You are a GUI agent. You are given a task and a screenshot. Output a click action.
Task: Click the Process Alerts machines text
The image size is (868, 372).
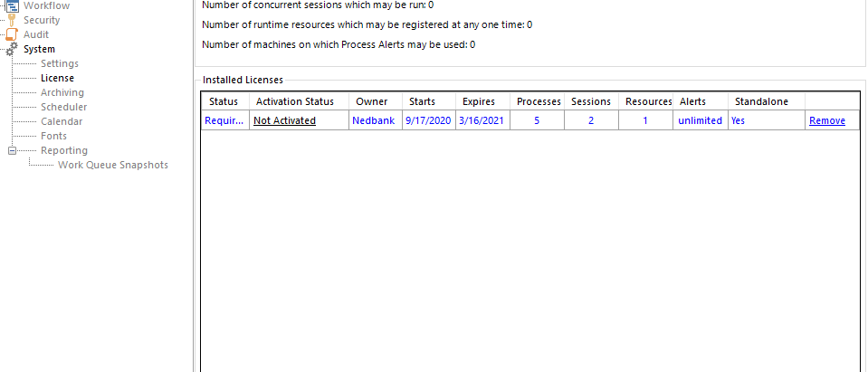pyautogui.click(x=339, y=45)
